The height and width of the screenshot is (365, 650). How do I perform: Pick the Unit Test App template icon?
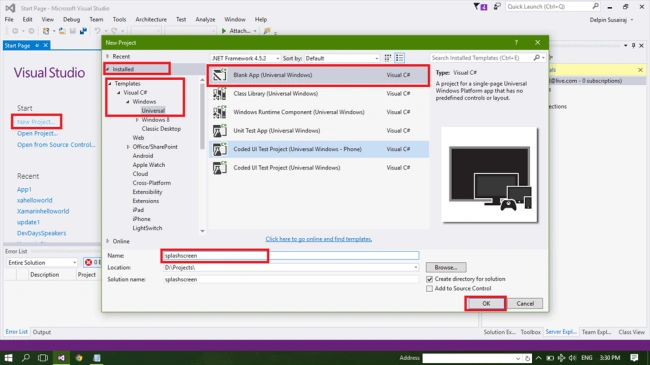(x=220, y=131)
